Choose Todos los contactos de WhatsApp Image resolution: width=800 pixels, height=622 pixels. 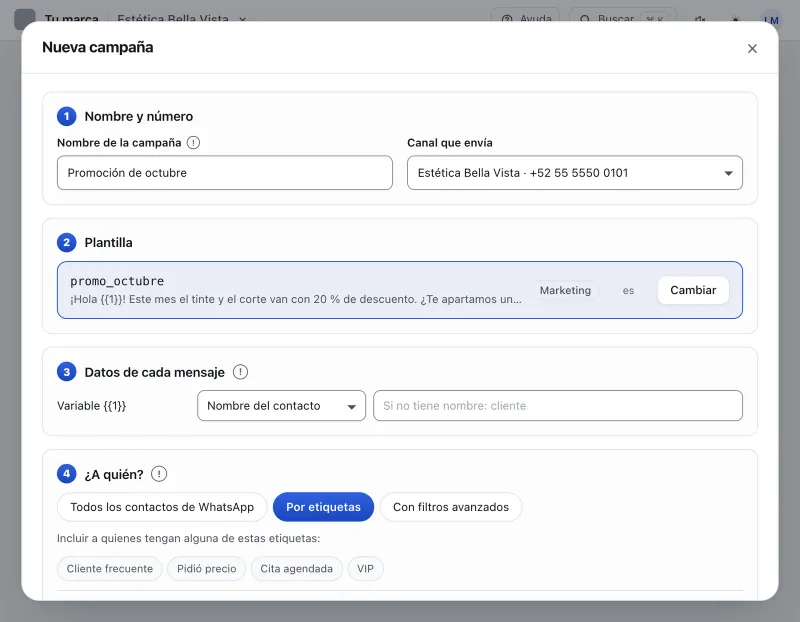(x=162, y=507)
